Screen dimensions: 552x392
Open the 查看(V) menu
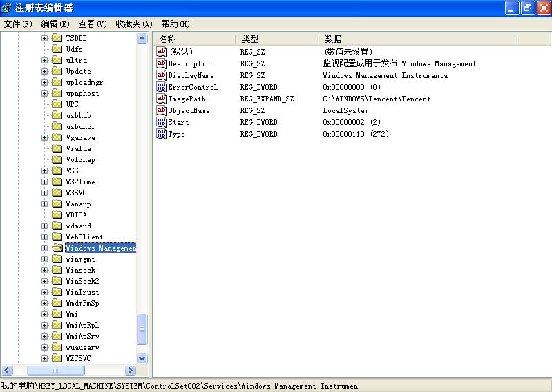tap(93, 24)
